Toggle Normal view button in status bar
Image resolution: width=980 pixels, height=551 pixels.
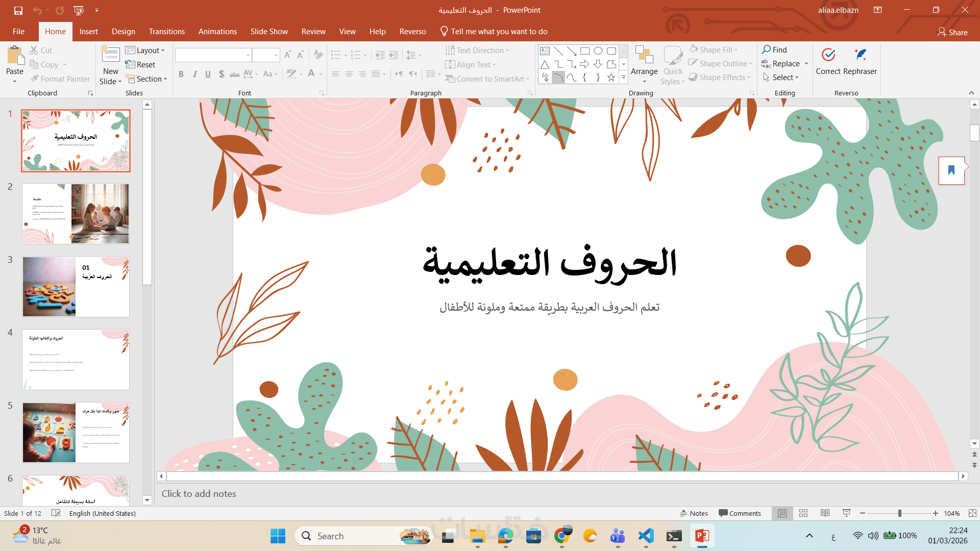pyautogui.click(x=782, y=513)
